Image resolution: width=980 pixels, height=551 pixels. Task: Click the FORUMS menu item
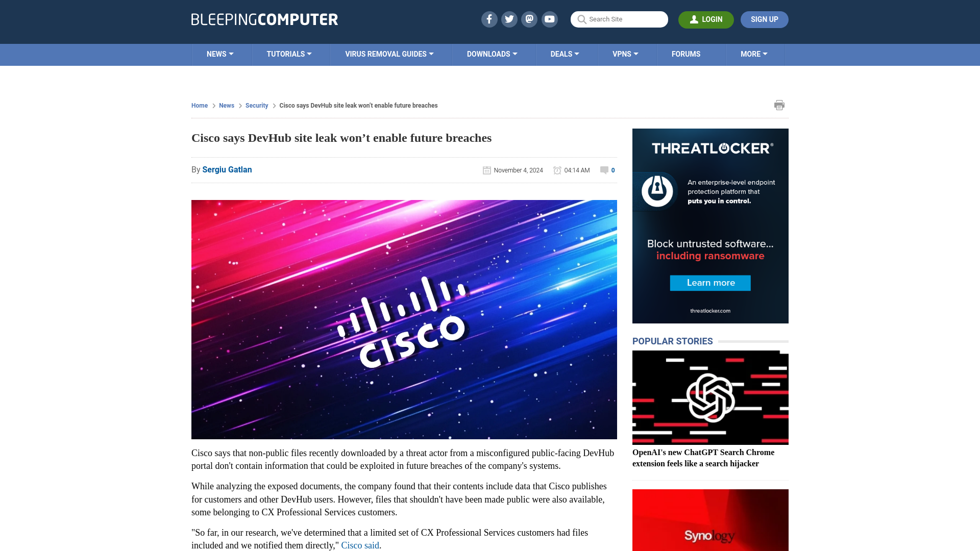[686, 54]
